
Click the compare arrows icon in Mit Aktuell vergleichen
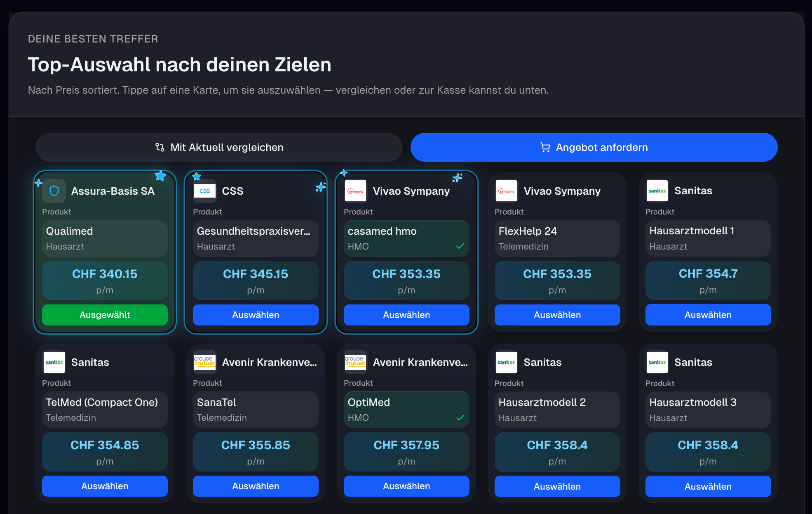(x=160, y=147)
